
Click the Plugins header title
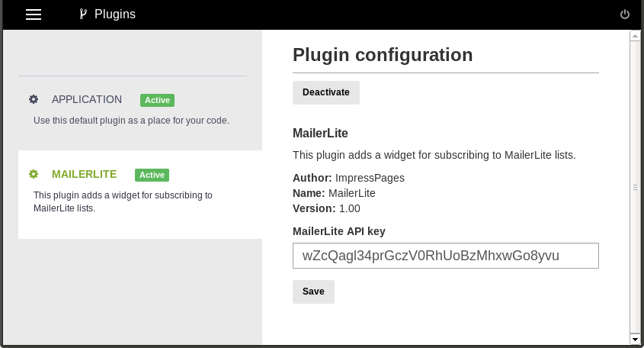click(115, 14)
